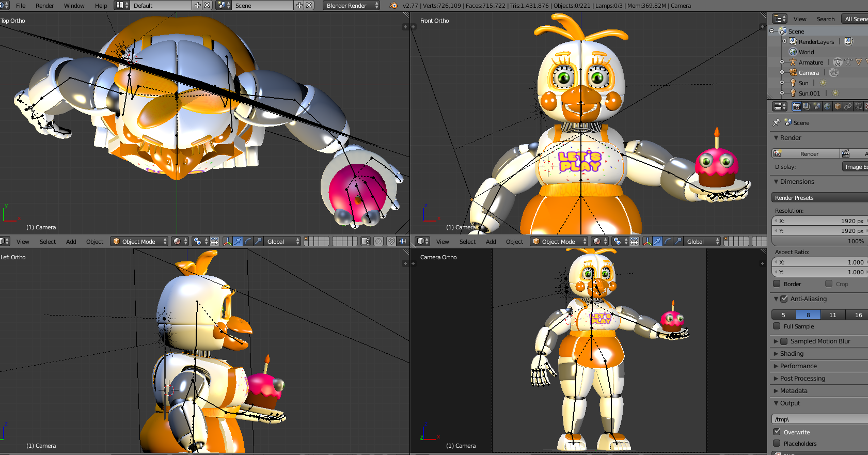The image size is (868, 455).
Task: Open the File menu
Action: click(x=21, y=5)
